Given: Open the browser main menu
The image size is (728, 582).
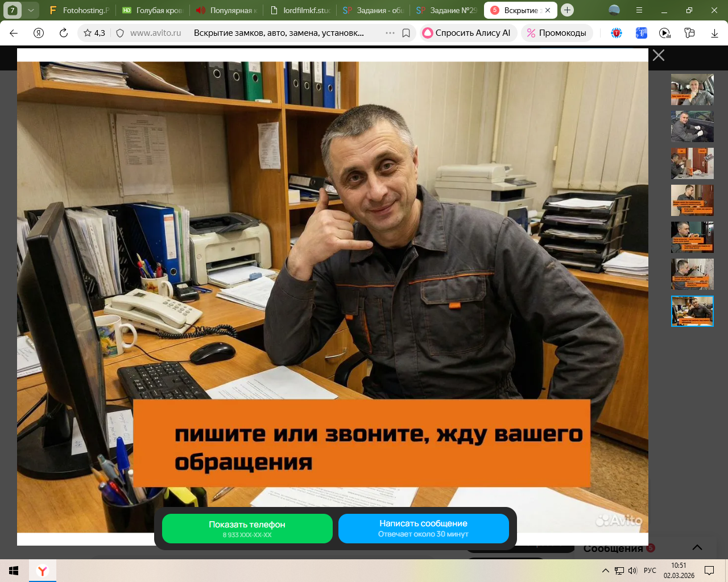Looking at the screenshot, I should [x=639, y=10].
